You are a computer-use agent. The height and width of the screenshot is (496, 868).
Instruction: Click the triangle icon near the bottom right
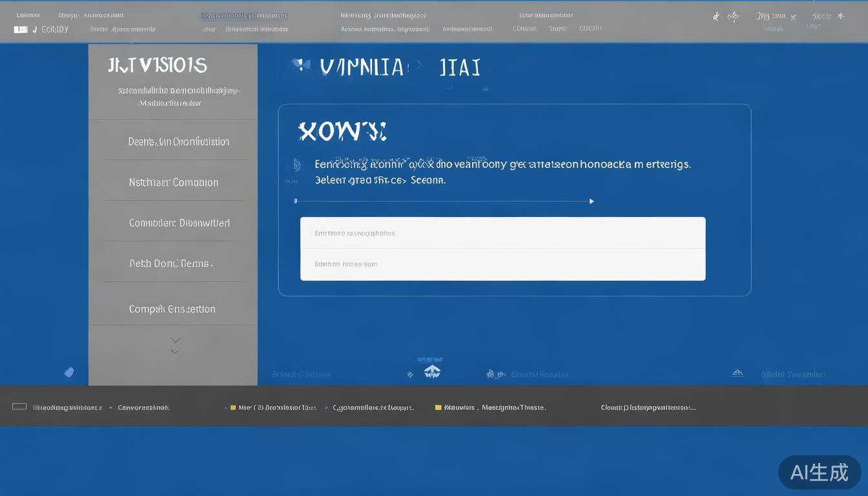[x=737, y=373]
